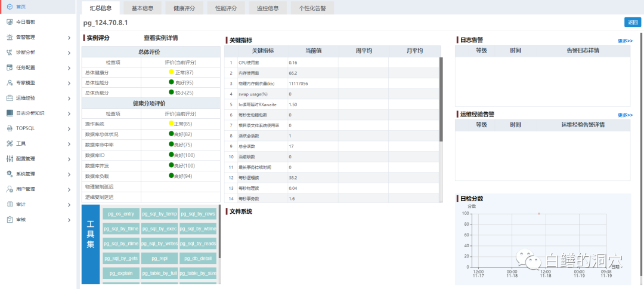Click the yellow status dot for 总体健康分
This screenshot has width=644, height=289.
(171, 72)
